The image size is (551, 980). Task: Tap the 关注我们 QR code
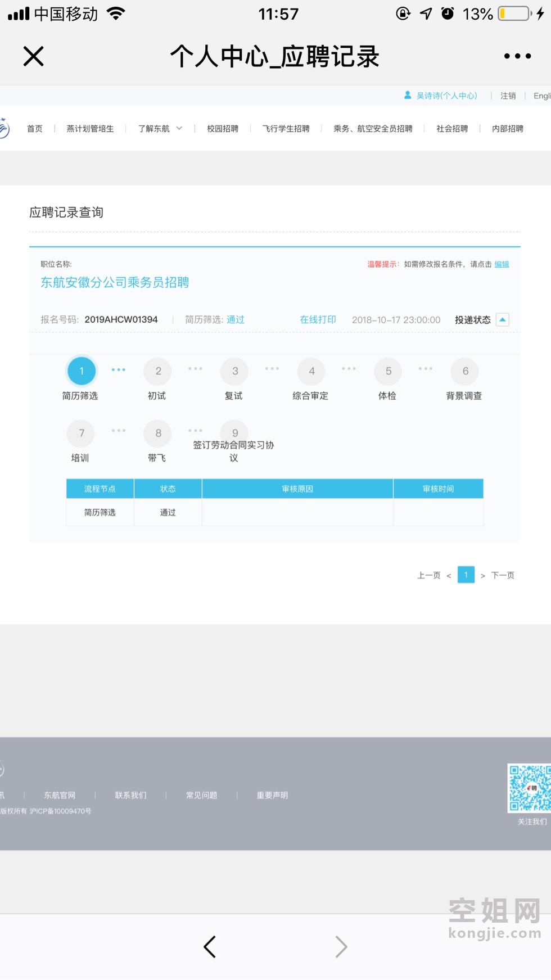[529, 788]
